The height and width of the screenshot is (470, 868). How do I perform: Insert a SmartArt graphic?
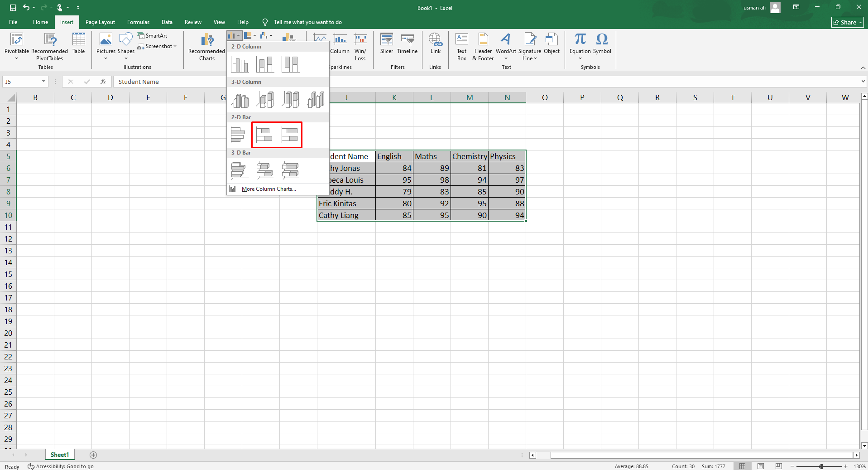(x=153, y=36)
